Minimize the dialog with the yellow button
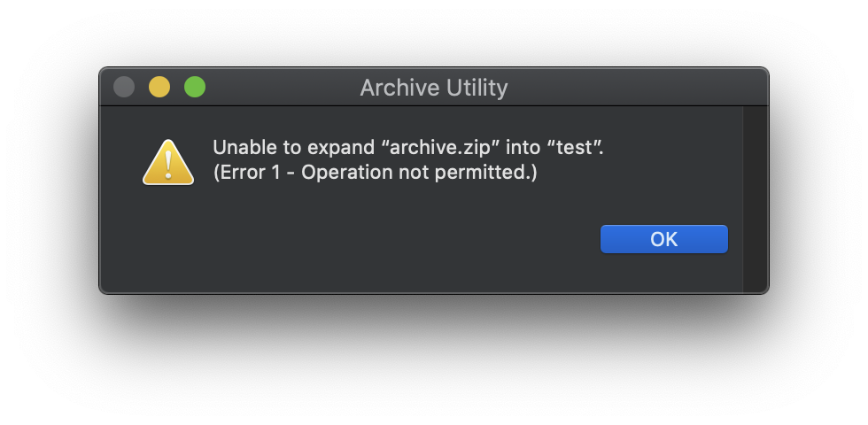This screenshot has width=868, height=425. pos(159,87)
